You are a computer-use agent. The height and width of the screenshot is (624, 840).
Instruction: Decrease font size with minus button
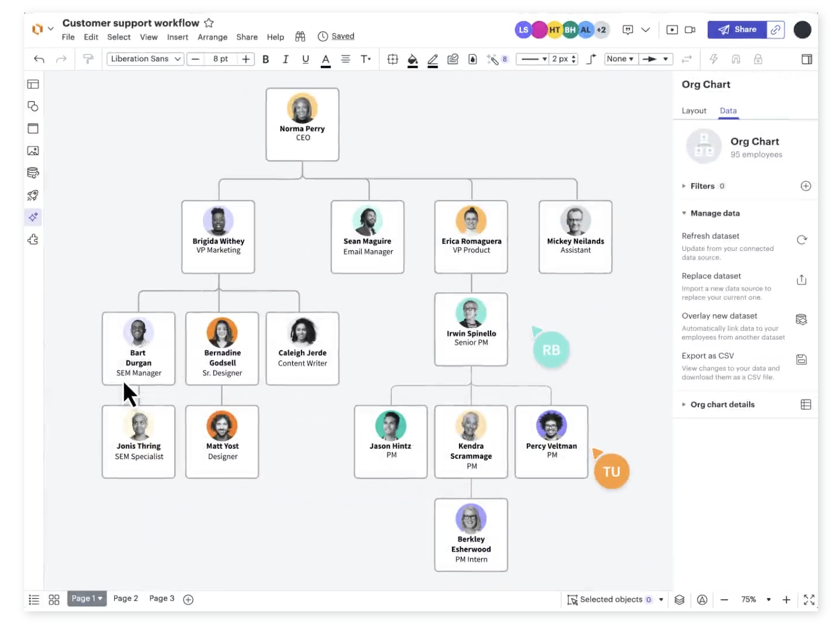[195, 59]
